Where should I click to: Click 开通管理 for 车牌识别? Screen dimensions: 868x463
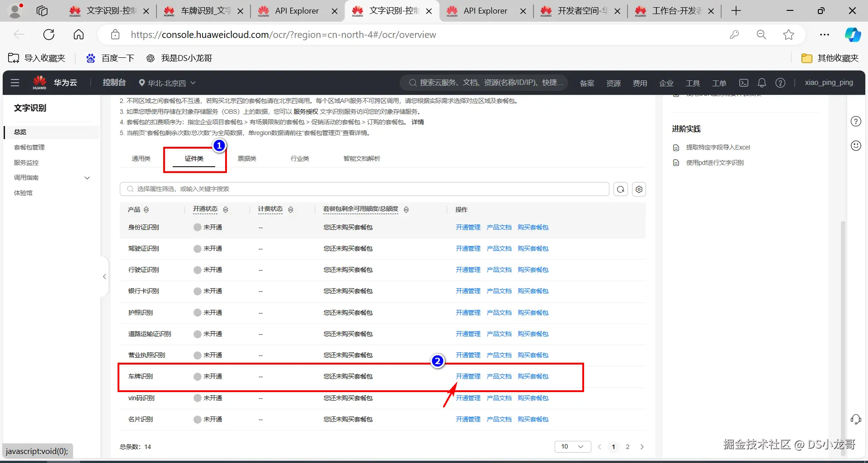click(x=468, y=376)
